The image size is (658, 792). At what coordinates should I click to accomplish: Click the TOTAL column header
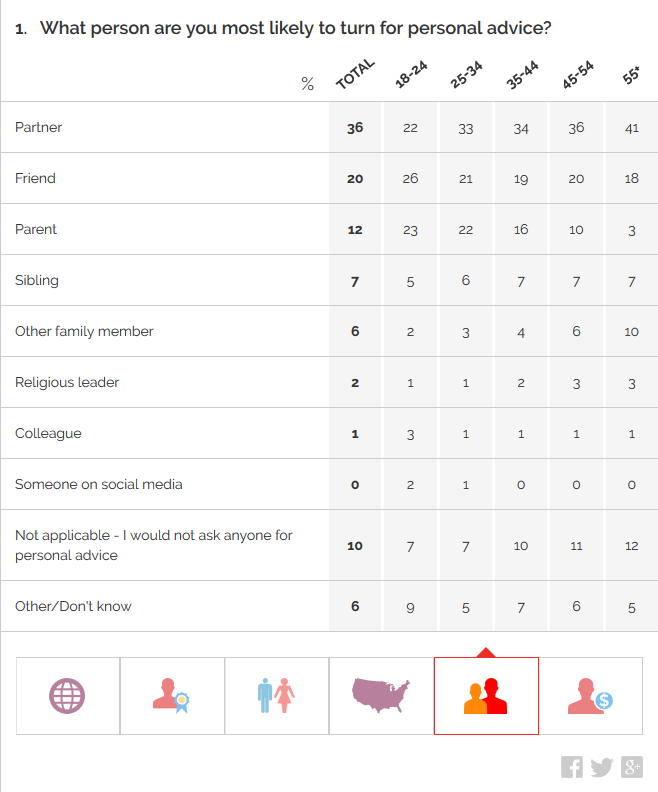pos(355,75)
